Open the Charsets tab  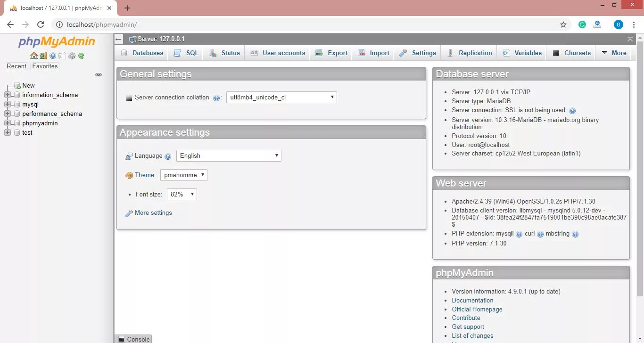571,53
